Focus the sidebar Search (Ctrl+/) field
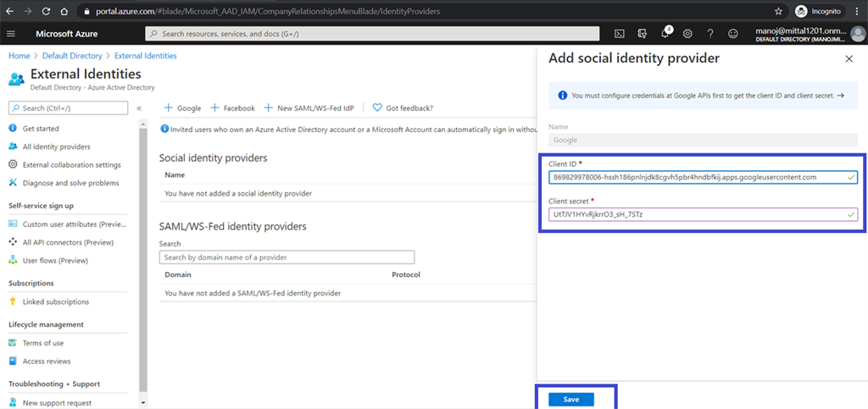 pos(68,108)
